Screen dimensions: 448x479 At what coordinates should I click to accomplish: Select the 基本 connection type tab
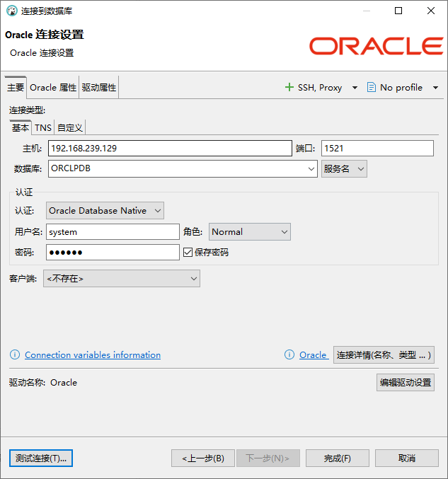pyautogui.click(x=21, y=127)
